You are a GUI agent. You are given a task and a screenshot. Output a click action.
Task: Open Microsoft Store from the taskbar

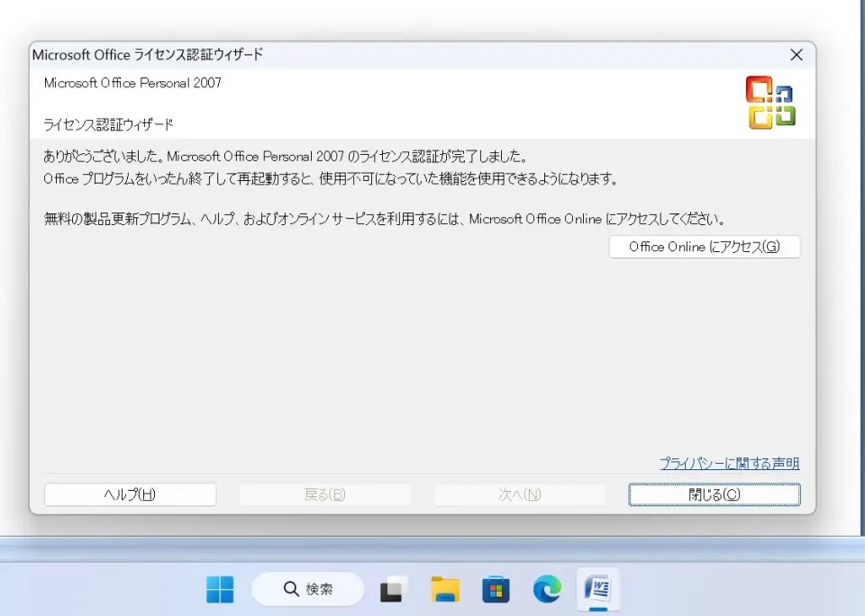495,590
